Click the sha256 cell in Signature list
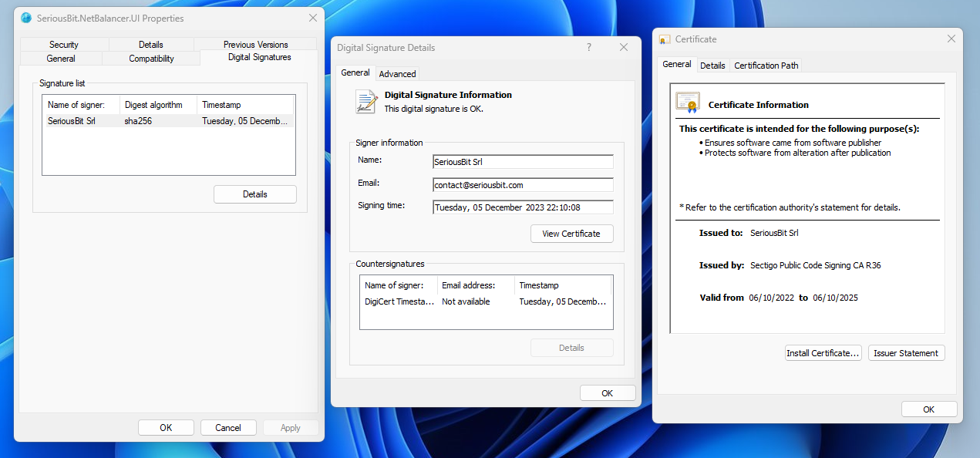 (138, 121)
